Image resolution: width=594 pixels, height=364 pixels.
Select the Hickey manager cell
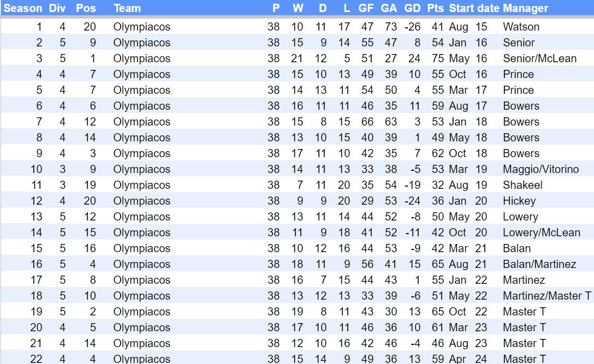tap(519, 201)
